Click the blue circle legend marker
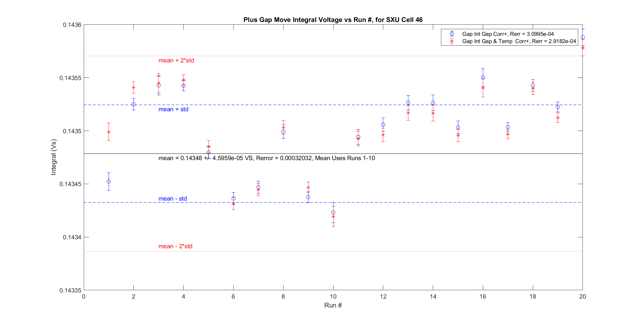The height and width of the screenshot is (326, 644). [452, 34]
